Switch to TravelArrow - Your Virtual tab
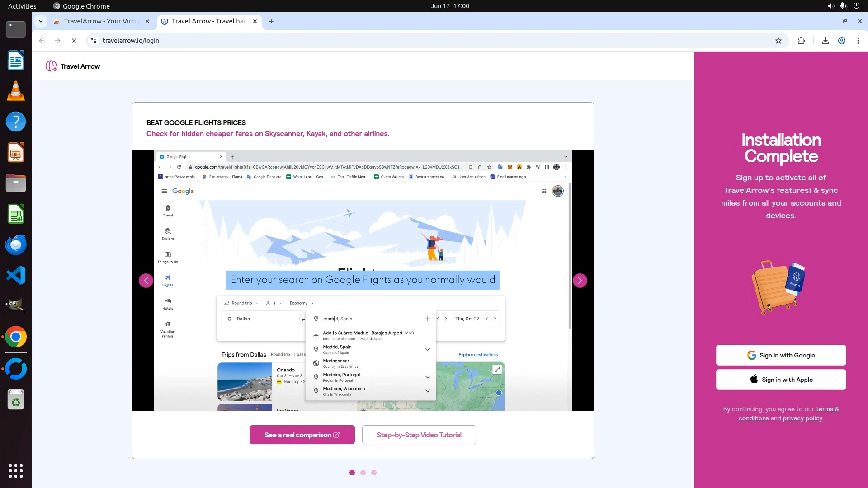Viewport: 868px width, 488px height. [x=100, y=21]
